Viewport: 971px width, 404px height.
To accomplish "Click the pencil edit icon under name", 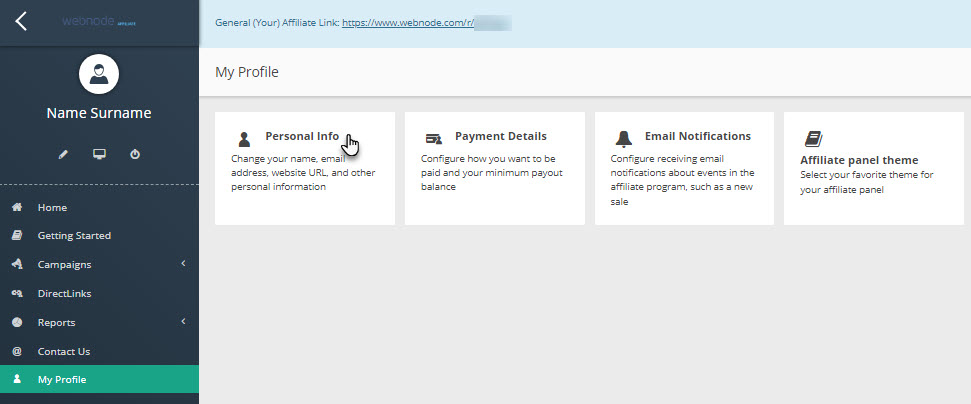I will pos(63,155).
